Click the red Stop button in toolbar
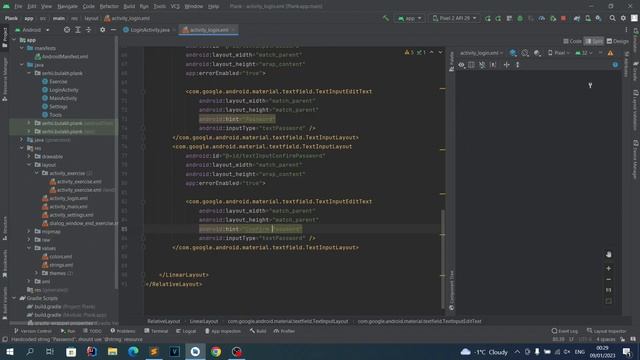 click(x=563, y=18)
